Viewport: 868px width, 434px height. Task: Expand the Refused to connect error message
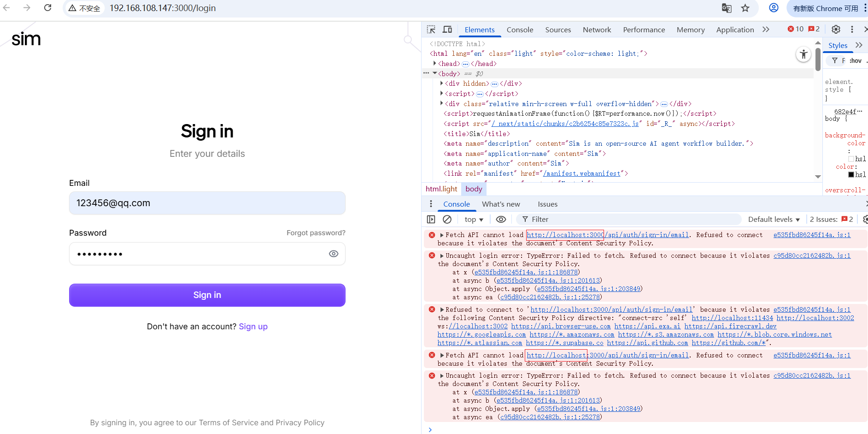click(x=442, y=310)
